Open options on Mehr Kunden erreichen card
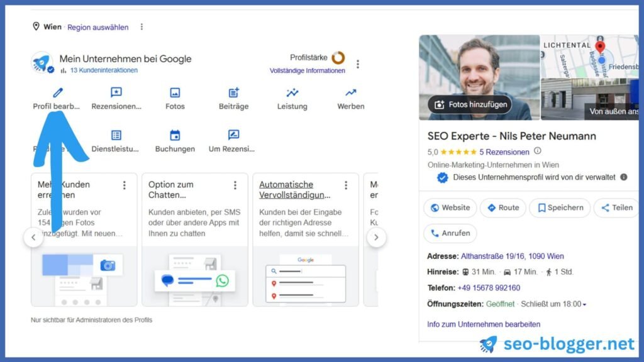The width and height of the screenshot is (644, 362). [125, 185]
